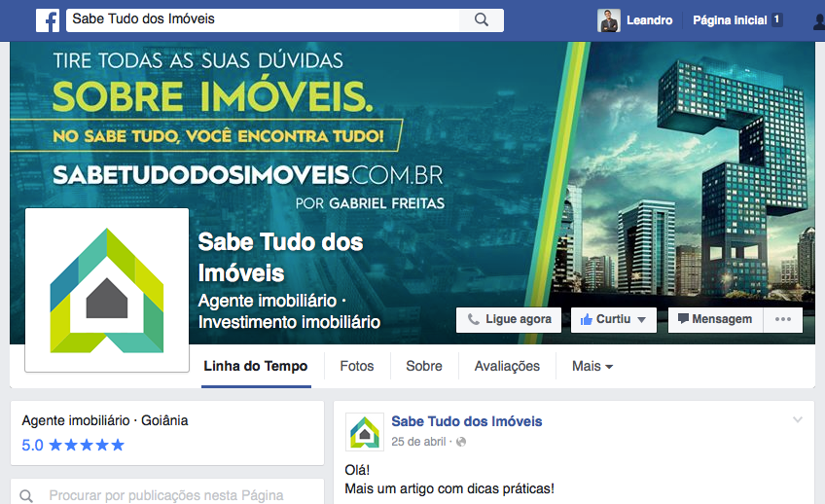Click the search magnifier button
The width and height of the screenshot is (825, 504).
click(482, 20)
